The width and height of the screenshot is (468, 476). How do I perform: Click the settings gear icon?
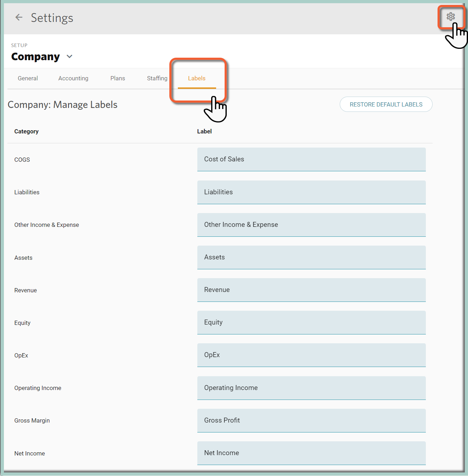coord(450,16)
